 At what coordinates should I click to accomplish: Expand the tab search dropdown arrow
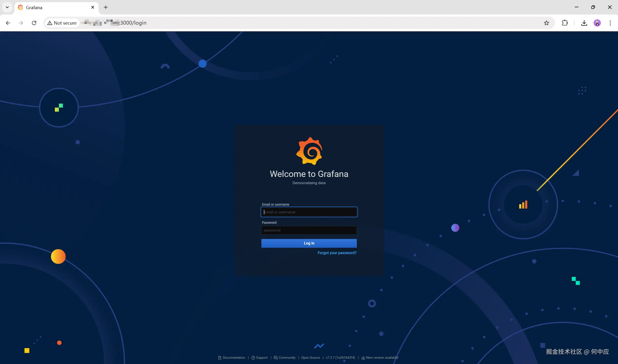tap(7, 7)
